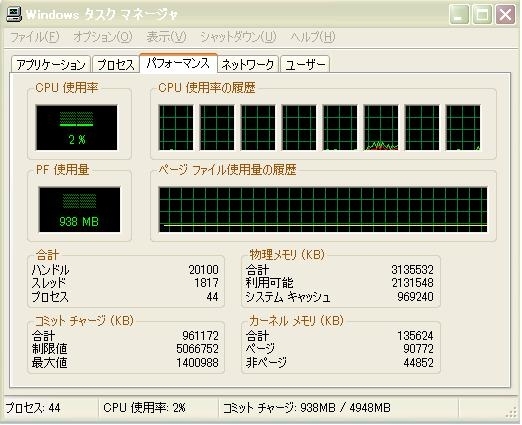Maximize the Task Manager window
Image resolution: width=522 pixels, height=425 pixels.
coord(482,15)
